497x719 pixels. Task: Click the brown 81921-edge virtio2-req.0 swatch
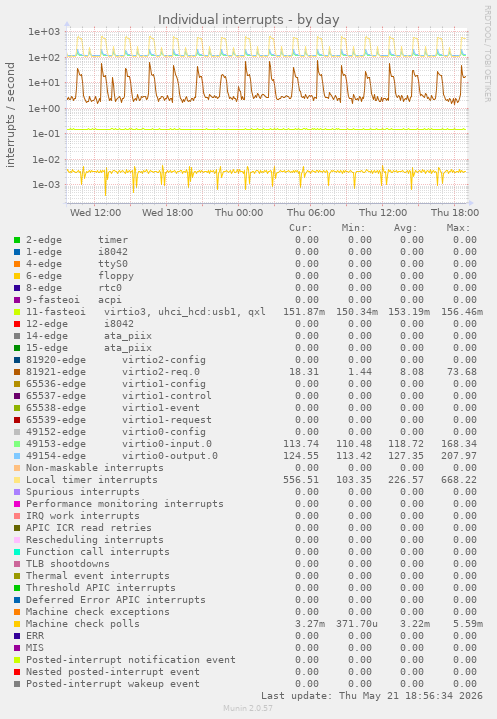(x=17, y=372)
